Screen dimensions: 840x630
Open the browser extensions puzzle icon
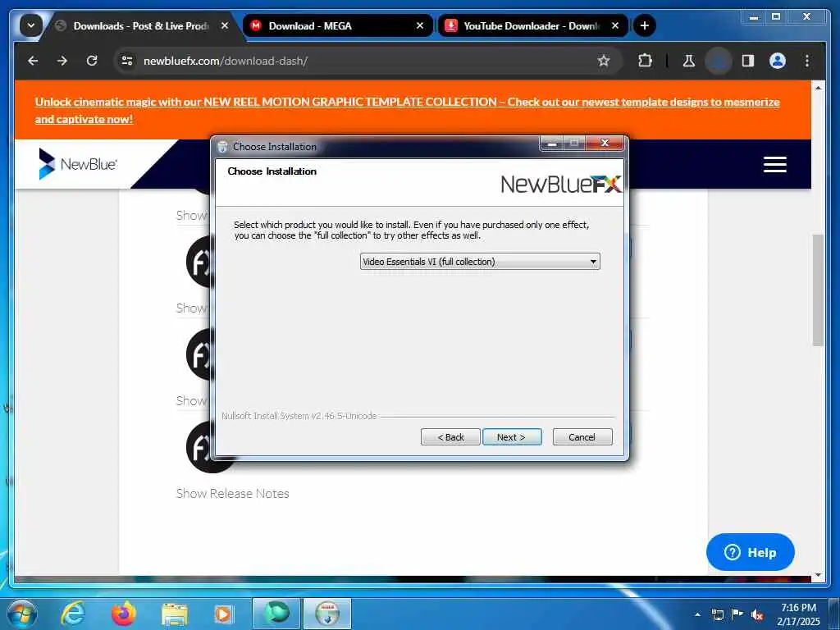pyautogui.click(x=646, y=61)
